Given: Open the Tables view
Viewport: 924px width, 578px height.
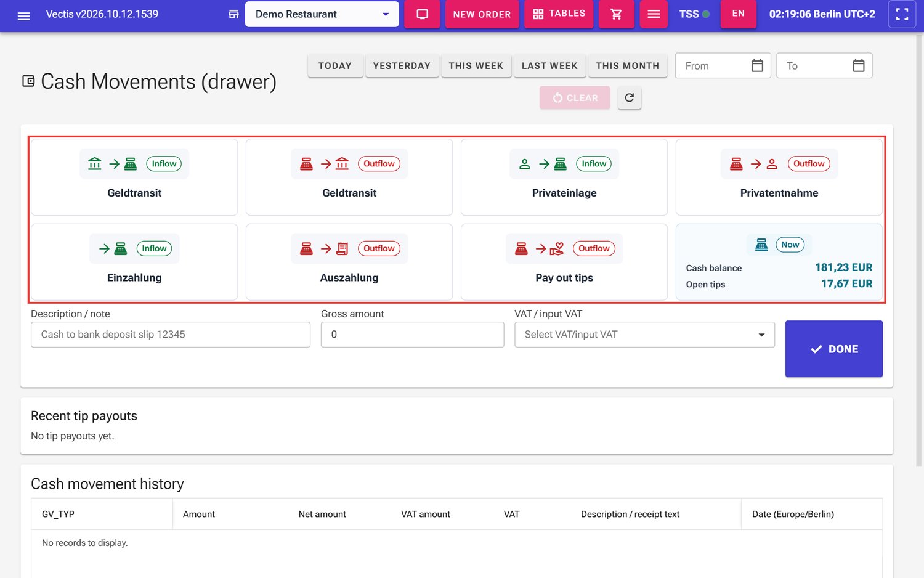Looking at the screenshot, I should coord(559,14).
